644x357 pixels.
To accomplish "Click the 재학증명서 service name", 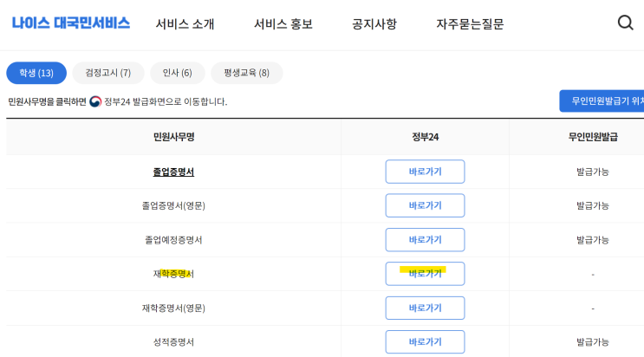I will coord(173,274).
